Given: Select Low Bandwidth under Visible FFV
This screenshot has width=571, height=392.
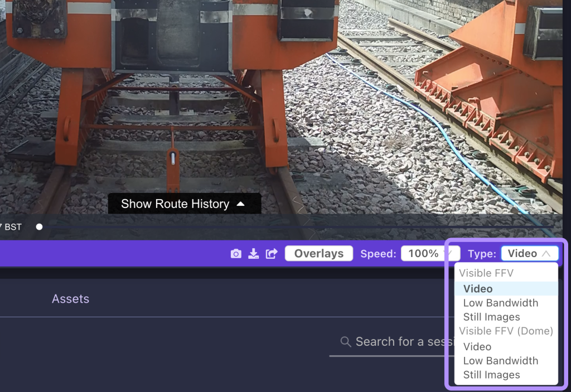Looking at the screenshot, I should click(506, 303).
